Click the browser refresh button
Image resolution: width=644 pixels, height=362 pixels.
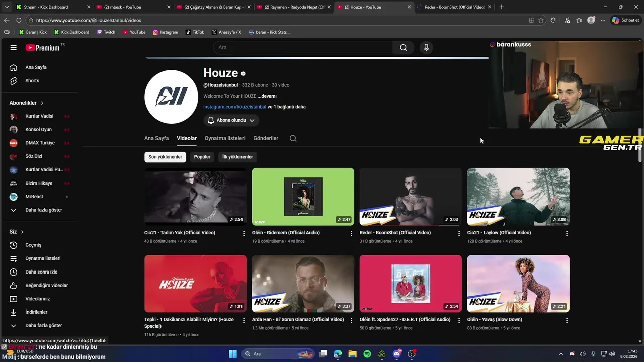[19, 20]
